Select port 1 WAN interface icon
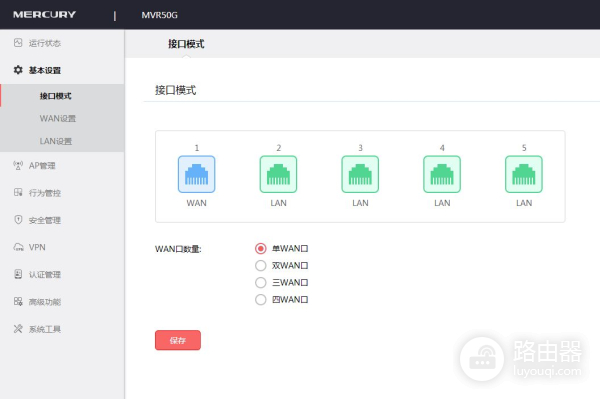600x399 pixels. point(196,174)
